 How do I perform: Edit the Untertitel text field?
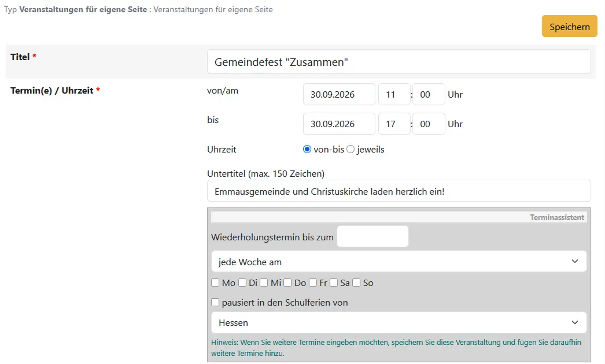pyautogui.click(x=399, y=191)
